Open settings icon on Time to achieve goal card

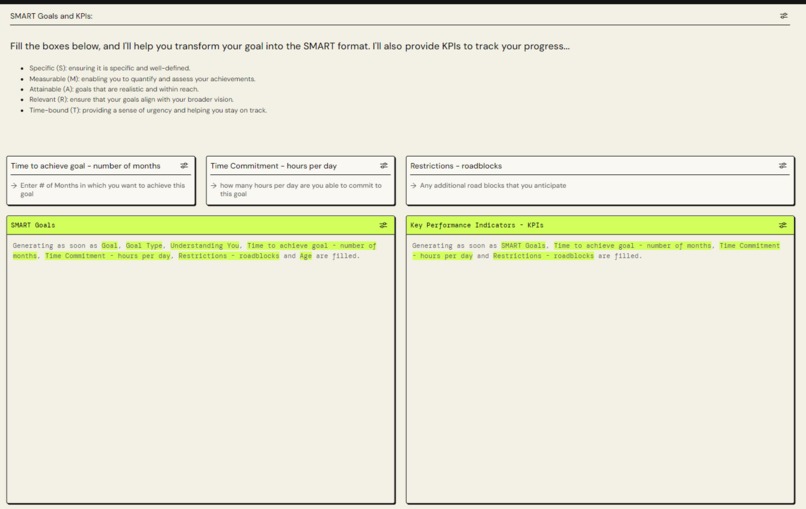pyautogui.click(x=184, y=166)
